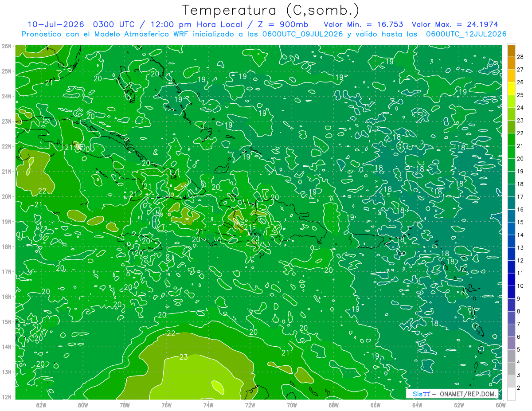The height and width of the screenshot is (411, 532).
Task: Click the 26N latitude axis label
Action: pos(7,46)
